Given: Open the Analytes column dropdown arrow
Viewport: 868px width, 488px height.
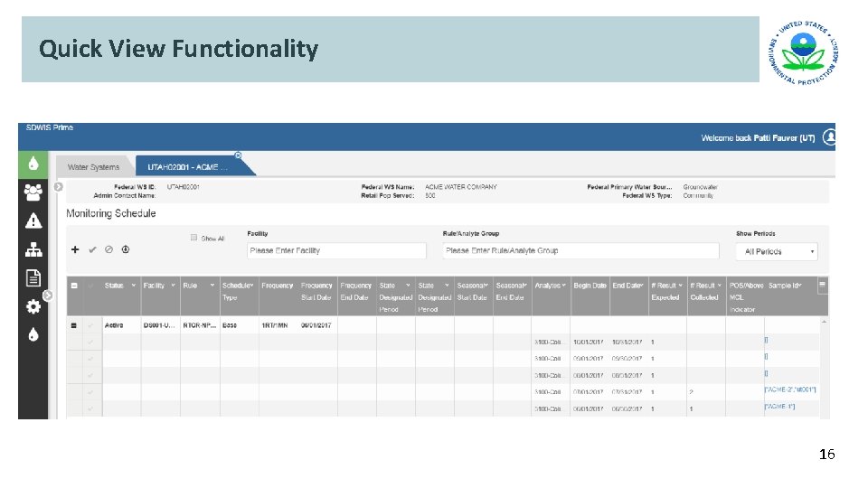Looking at the screenshot, I should [564, 286].
